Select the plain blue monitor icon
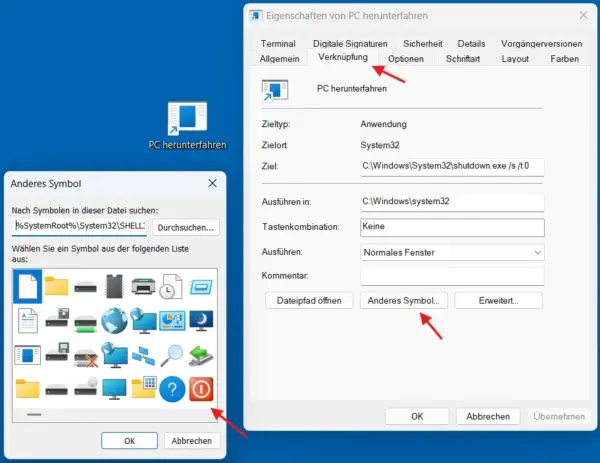Image resolution: width=600 pixels, height=463 pixels. click(114, 389)
